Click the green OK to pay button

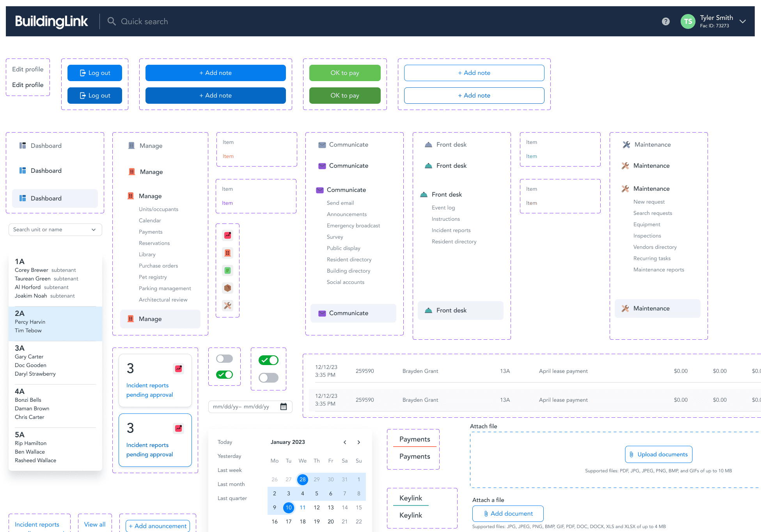pos(344,73)
